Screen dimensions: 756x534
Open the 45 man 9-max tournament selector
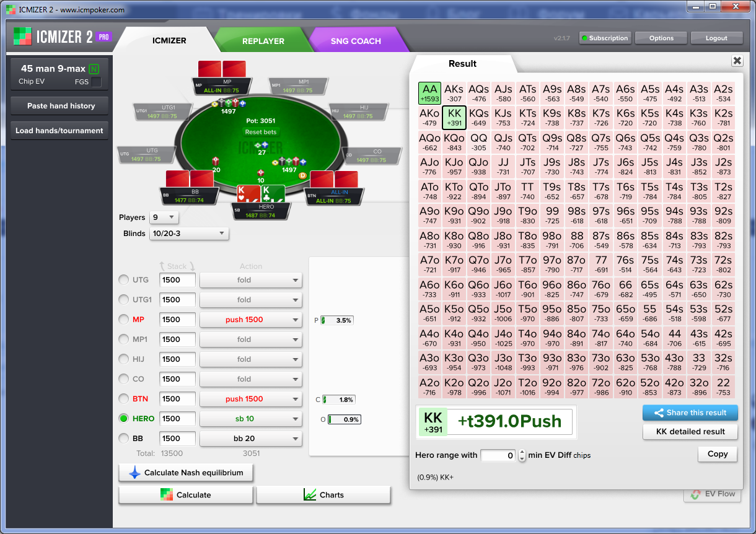(59, 74)
